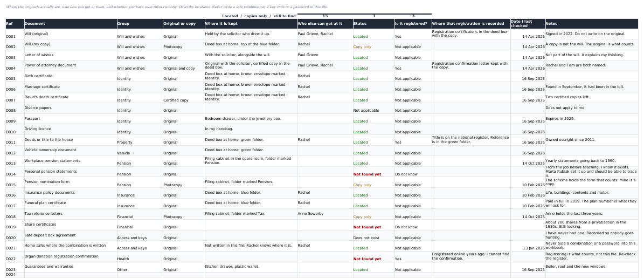Select 'Organ donation registration confirmation' cell
This screenshot has width=644, height=278.
(x=71, y=256)
